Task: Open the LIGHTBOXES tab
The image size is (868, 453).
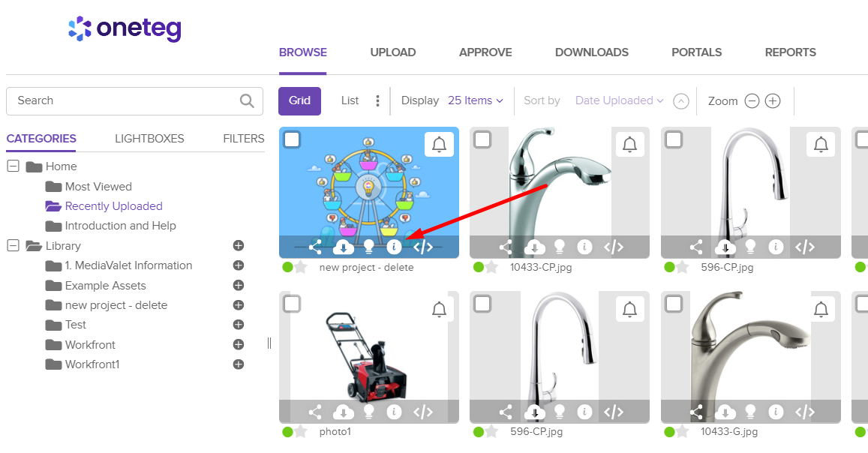Action: coord(149,138)
